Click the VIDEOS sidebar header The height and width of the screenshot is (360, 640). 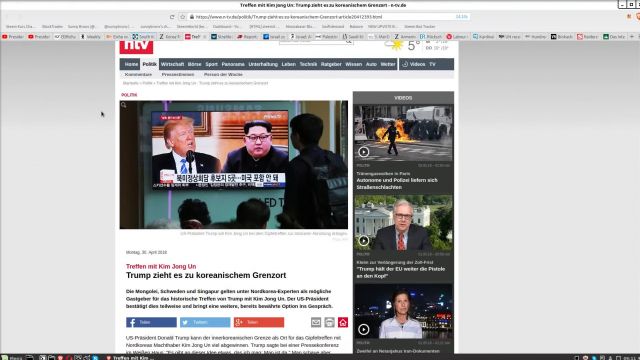point(403,98)
